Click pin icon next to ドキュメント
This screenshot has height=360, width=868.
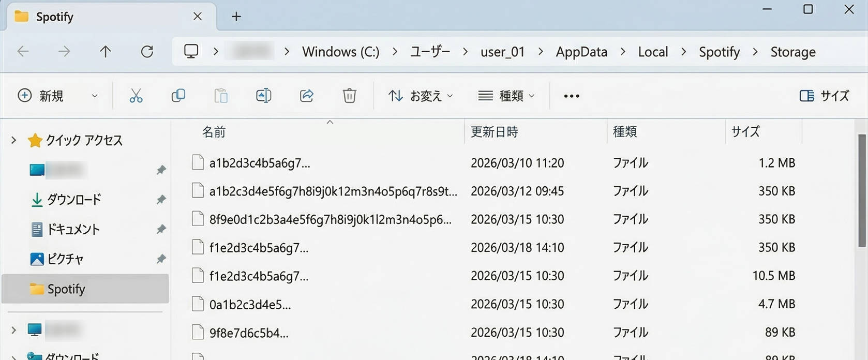click(161, 229)
